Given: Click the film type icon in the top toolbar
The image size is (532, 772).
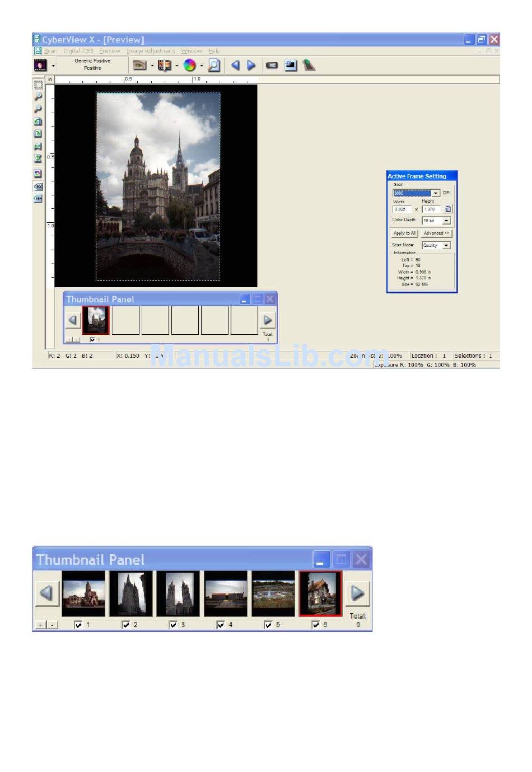Looking at the screenshot, I should click(40, 65).
